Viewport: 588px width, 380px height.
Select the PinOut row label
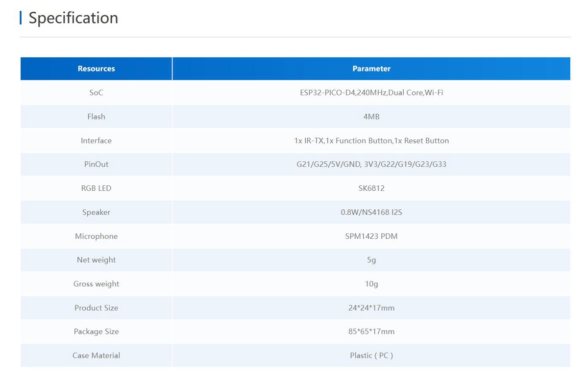tap(96, 164)
